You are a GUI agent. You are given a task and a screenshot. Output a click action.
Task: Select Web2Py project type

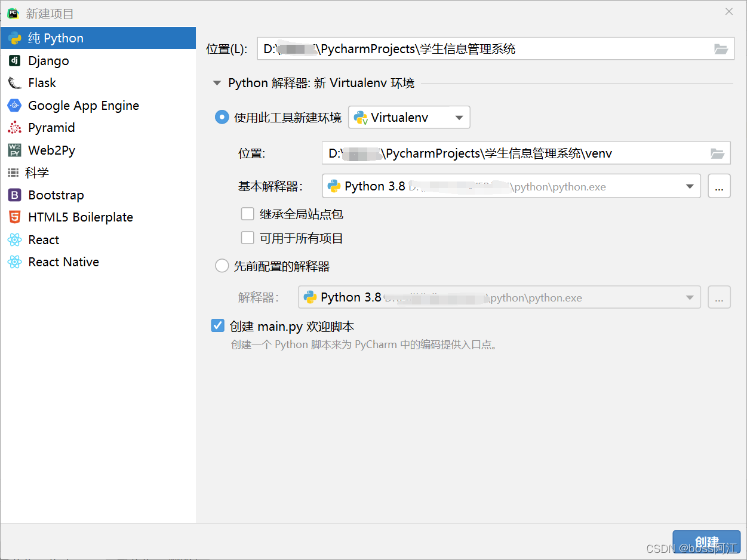(x=98, y=150)
